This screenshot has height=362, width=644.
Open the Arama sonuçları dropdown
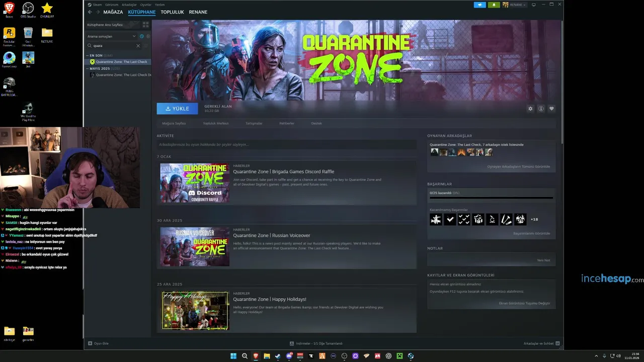(x=111, y=36)
